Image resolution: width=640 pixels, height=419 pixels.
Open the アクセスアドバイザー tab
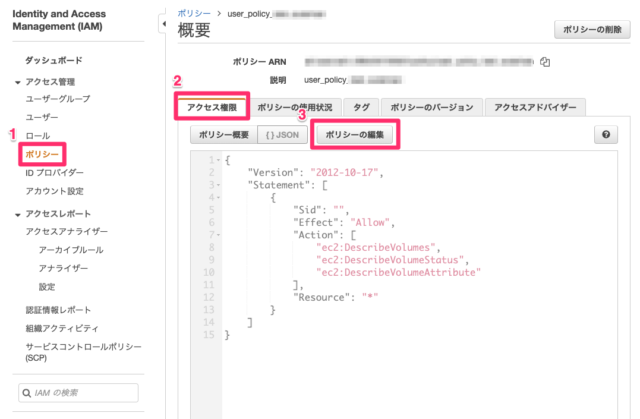(535, 107)
